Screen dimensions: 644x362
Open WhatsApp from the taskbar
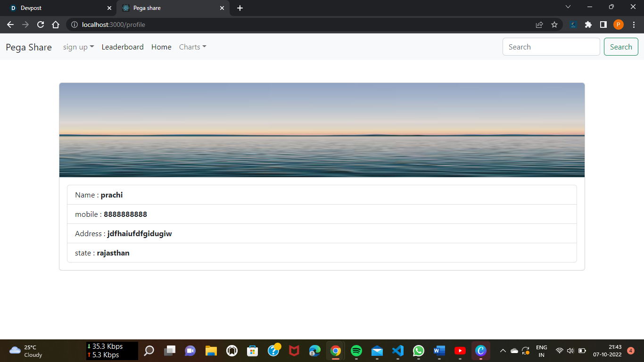418,351
